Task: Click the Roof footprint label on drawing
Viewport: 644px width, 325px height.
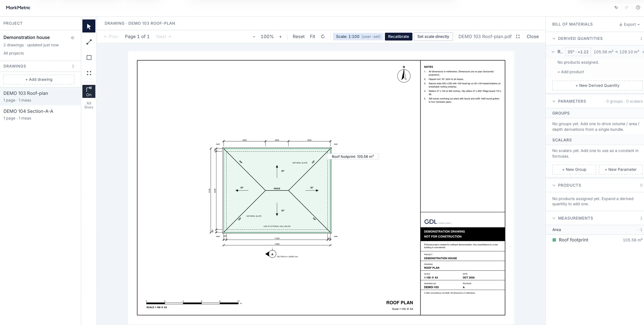Action: point(353,156)
